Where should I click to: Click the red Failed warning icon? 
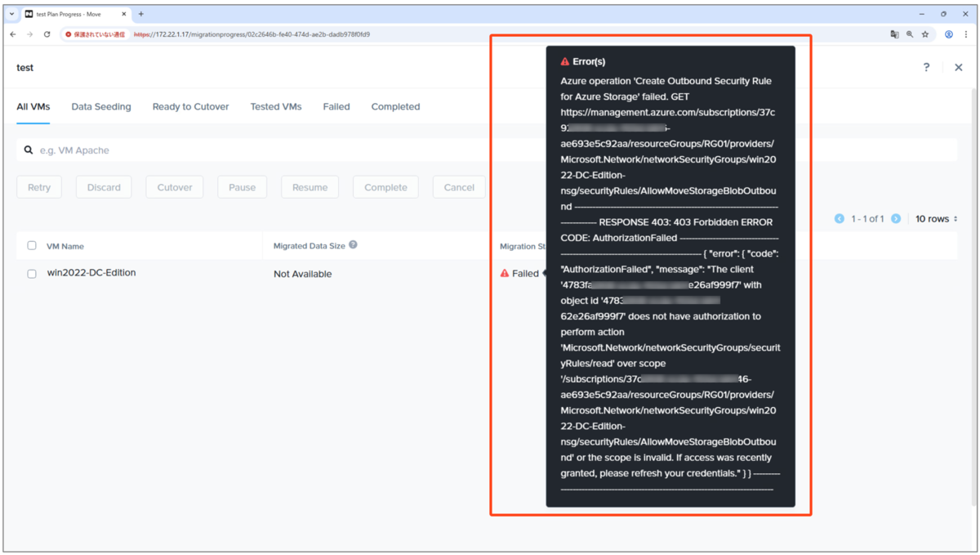505,273
